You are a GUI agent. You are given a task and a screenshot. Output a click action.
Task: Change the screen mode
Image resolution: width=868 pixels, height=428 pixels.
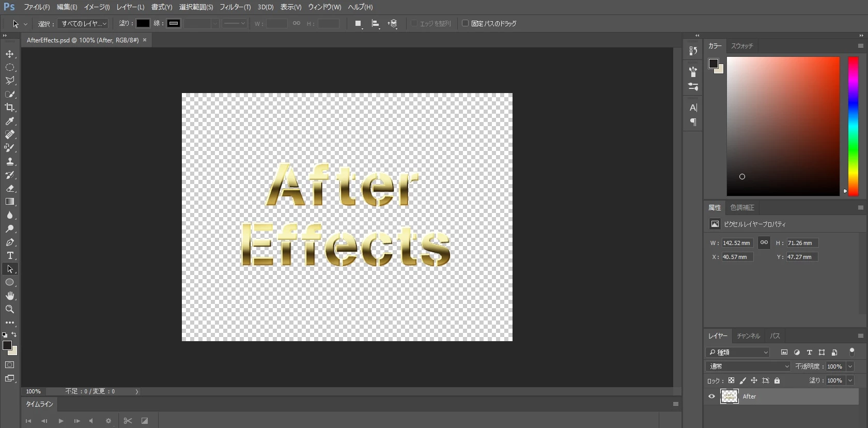pos(10,378)
